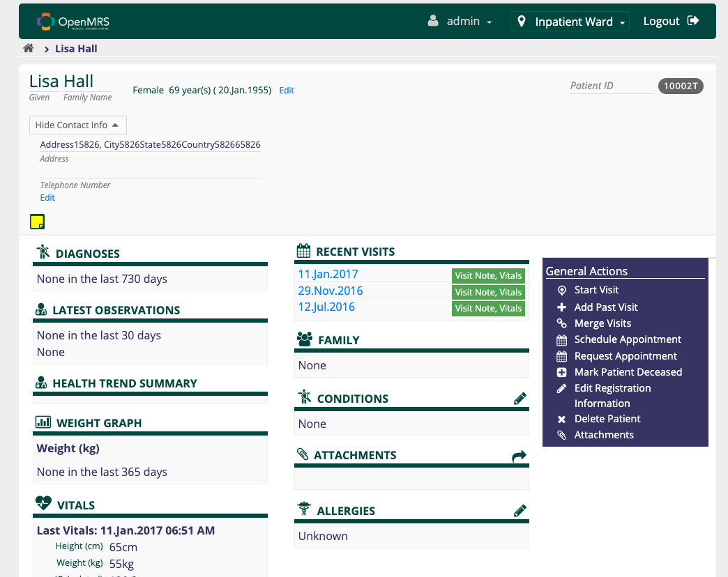Image resolution: width=728 pixels, height=577 pixels.
Task: Open the 11.Jan.2017 visit link
Action: pyautogui.click(x=328, y=275)
